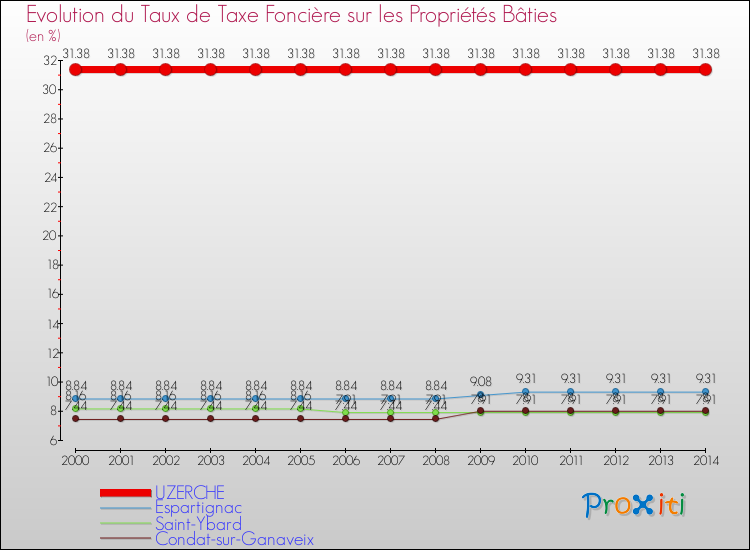Click the 2003 x-axis year label
The width and height of the screenshot is (750, 550).
click(210, 461)
